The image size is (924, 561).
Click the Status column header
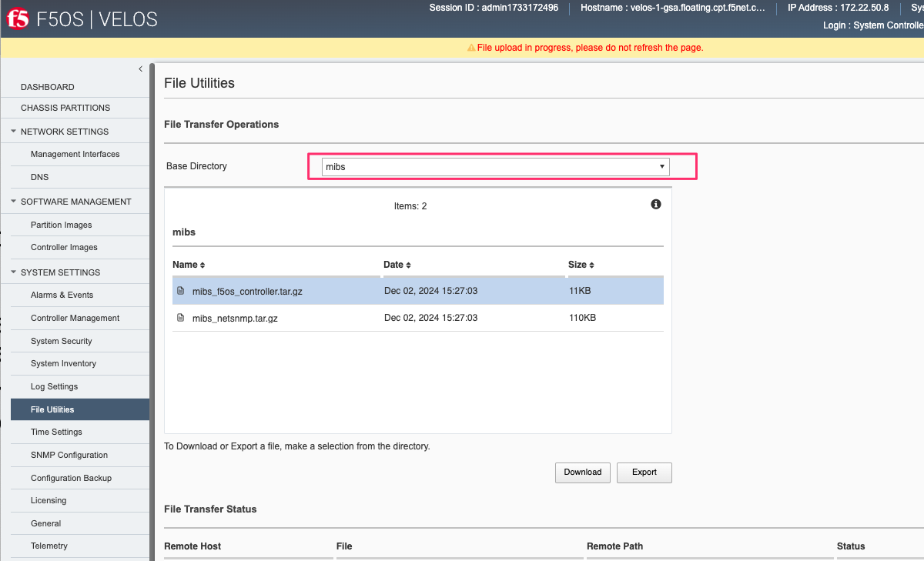(x=851, y=546)
